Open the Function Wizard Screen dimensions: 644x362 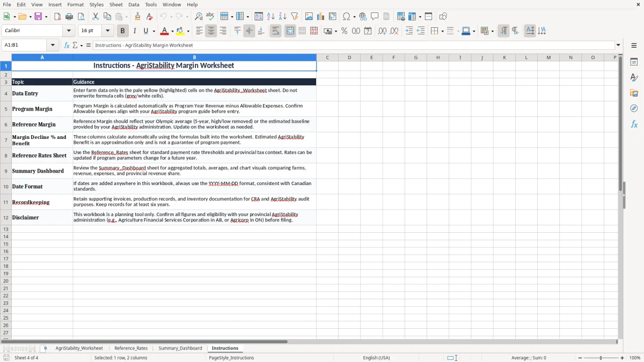pyautogui.click(x=67, y=45)
